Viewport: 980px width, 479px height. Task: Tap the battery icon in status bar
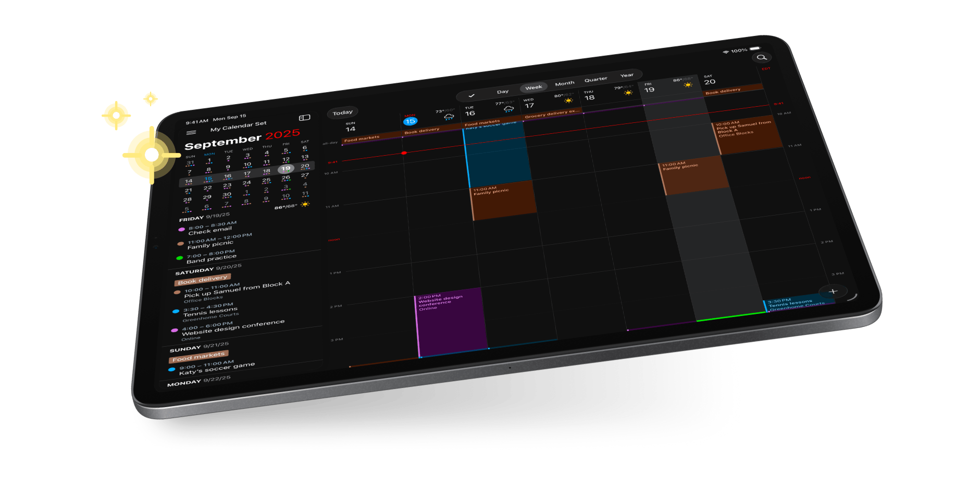pos(755,49)
